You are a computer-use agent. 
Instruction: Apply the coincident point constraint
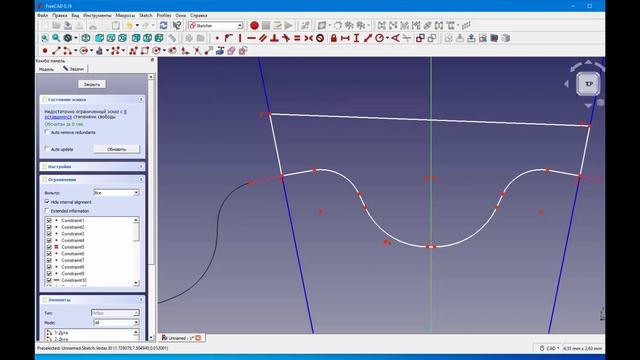tap(217, 38)
